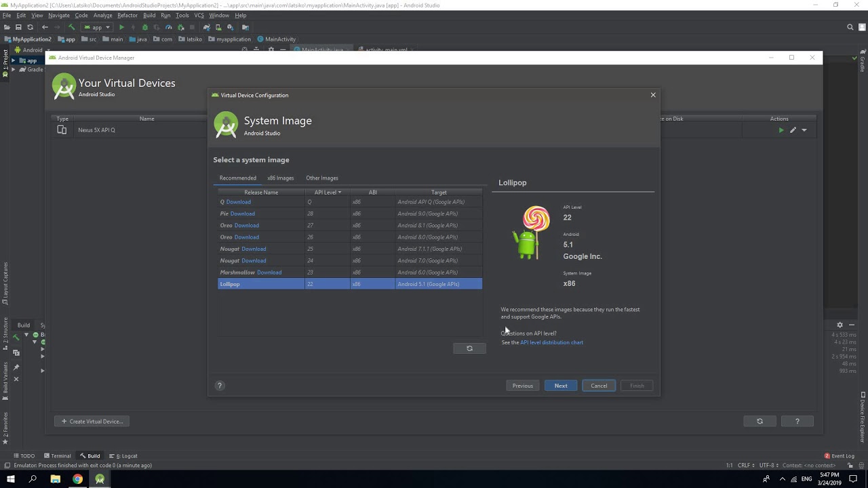Click the Next button
The image size is (868, 488).
pyautogui.click(x=561, y=386)
